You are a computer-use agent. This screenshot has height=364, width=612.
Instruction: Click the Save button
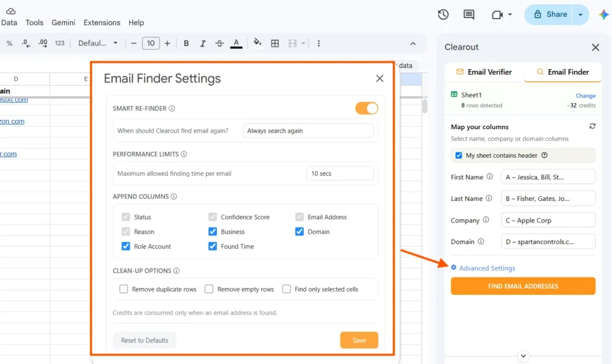point(359,340)
